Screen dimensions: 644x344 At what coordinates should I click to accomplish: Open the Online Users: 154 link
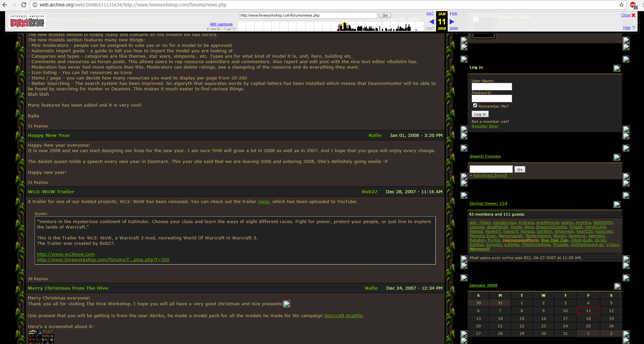pyautogui.click(x=488, y=203)
